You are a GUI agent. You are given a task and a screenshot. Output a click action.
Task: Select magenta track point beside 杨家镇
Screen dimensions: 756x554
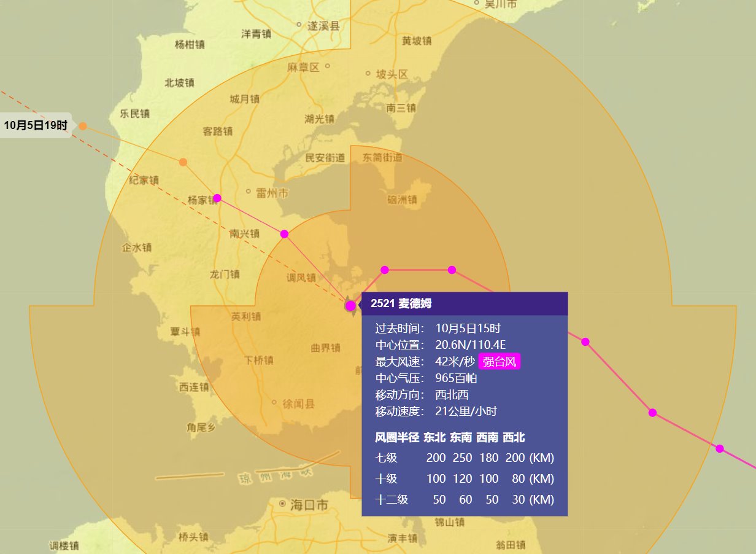click(217, 198)
